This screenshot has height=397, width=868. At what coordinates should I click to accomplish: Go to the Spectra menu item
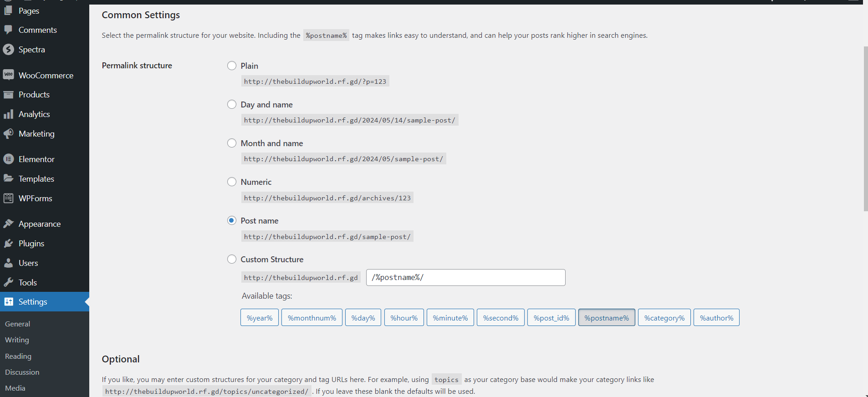pos(32,50)
